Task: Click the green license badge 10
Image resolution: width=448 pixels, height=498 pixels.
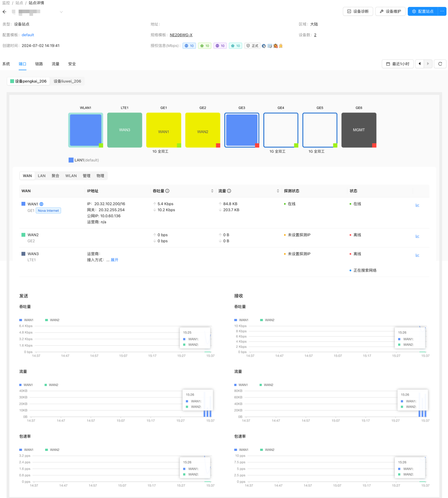Action: pyautogui.click(x=205, y=46)
